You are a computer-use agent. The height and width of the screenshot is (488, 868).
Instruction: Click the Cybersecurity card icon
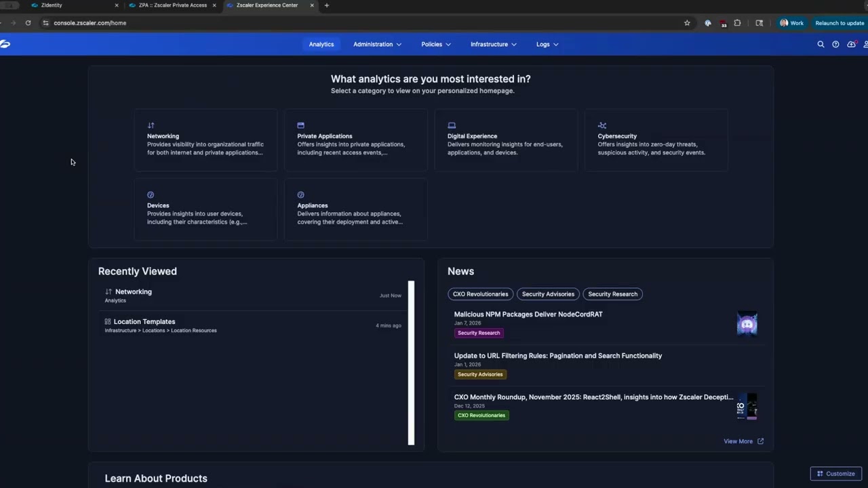point(601,125)
